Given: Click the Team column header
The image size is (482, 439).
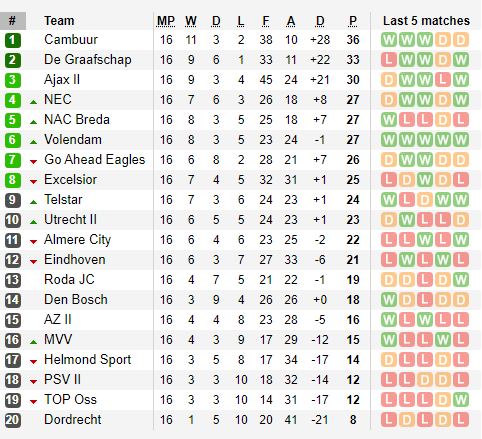Looking at the screenshot, I should tap(59, 21).
